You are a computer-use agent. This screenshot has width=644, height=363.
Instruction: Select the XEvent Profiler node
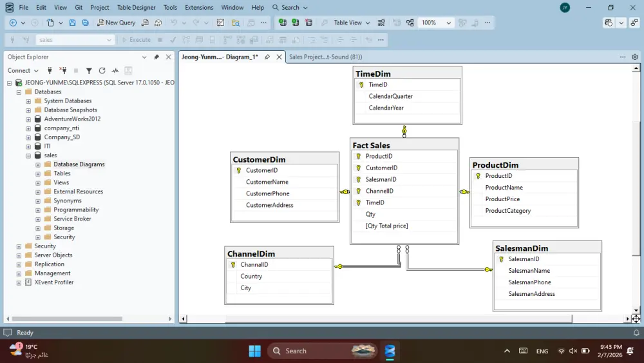[54, 282]
